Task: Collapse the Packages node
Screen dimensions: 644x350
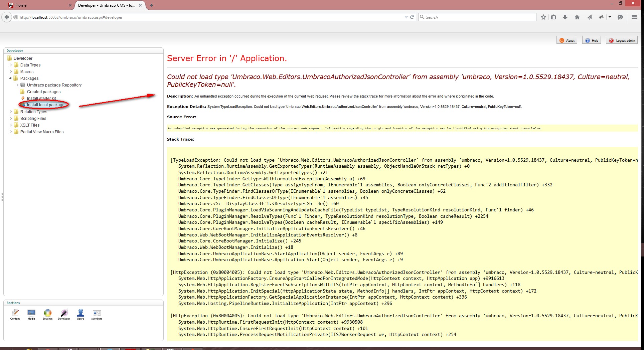Action: [10, 78]
